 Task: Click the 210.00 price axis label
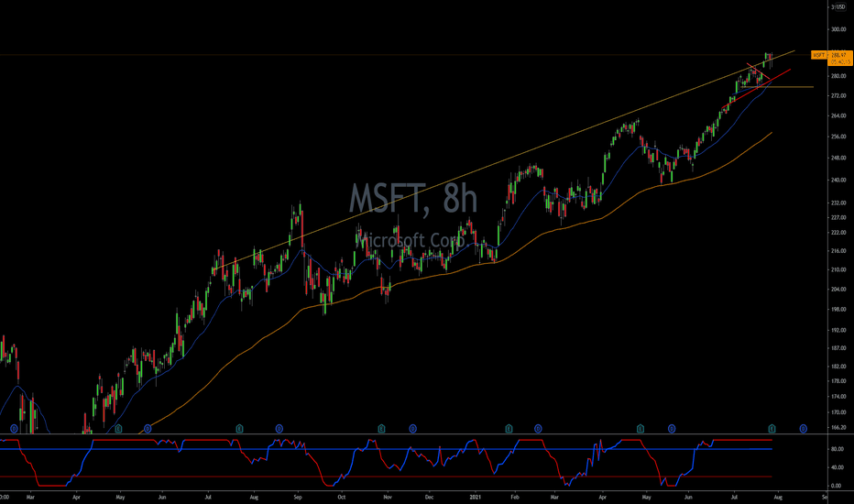click(x=838, y=269)
